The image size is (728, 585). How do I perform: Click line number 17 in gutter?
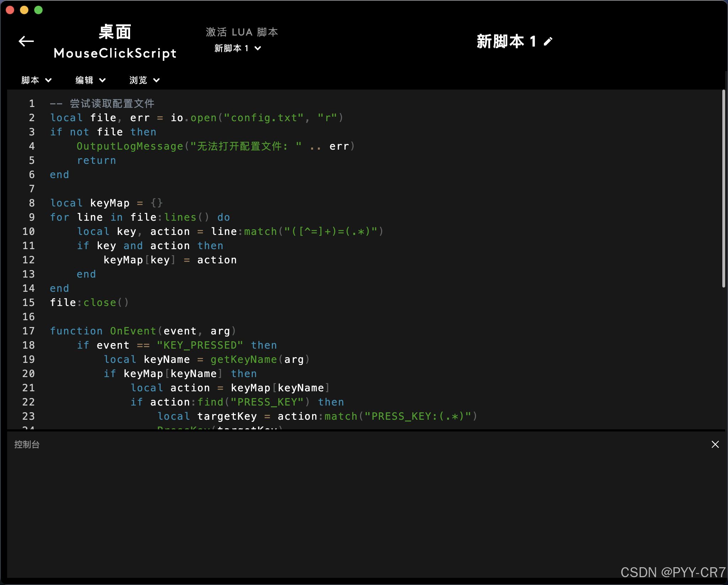pos(28,331)
